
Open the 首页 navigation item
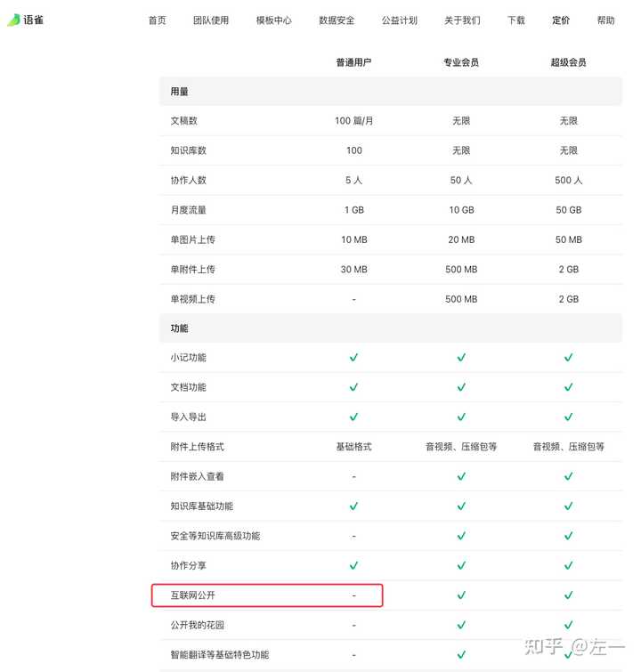[157, 20]
